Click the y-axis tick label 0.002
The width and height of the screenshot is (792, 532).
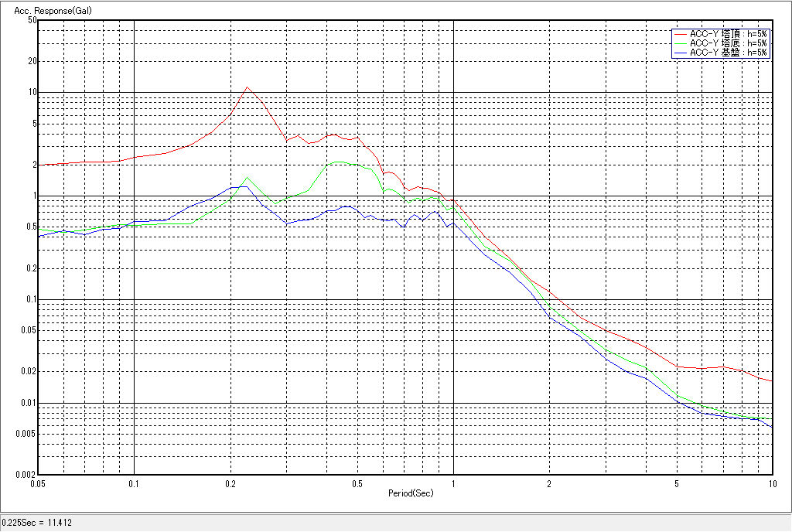[x=26, y=474]
